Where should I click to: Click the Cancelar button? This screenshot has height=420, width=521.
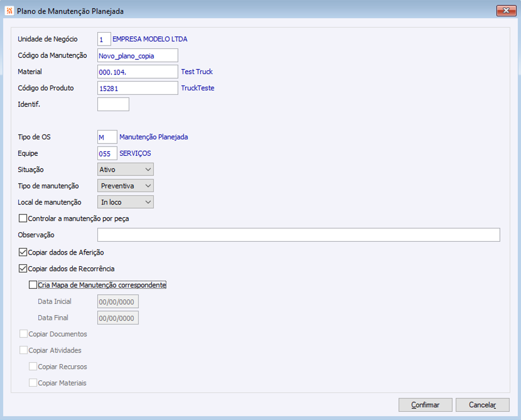(483, 405)
